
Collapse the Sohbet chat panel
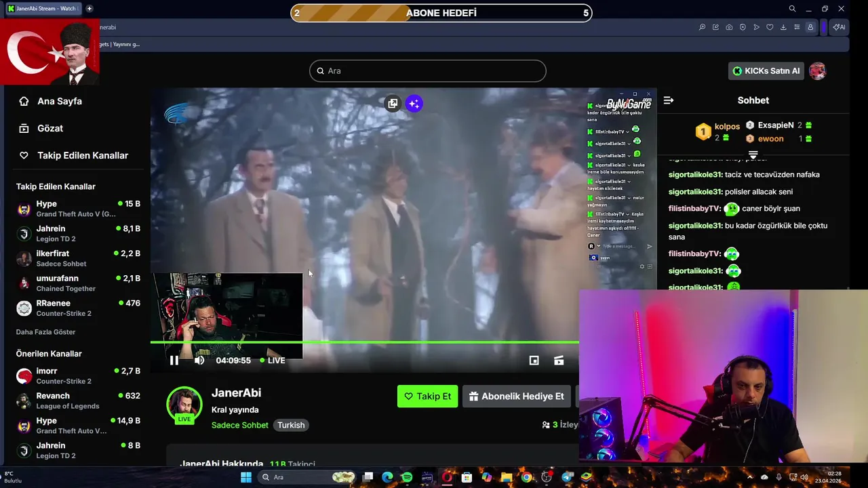669,100
